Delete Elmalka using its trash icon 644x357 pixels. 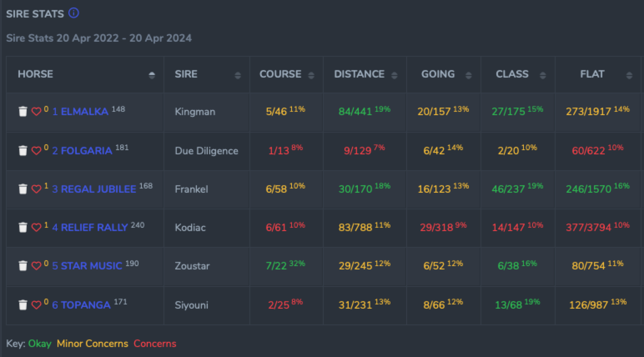pos(23,111)
